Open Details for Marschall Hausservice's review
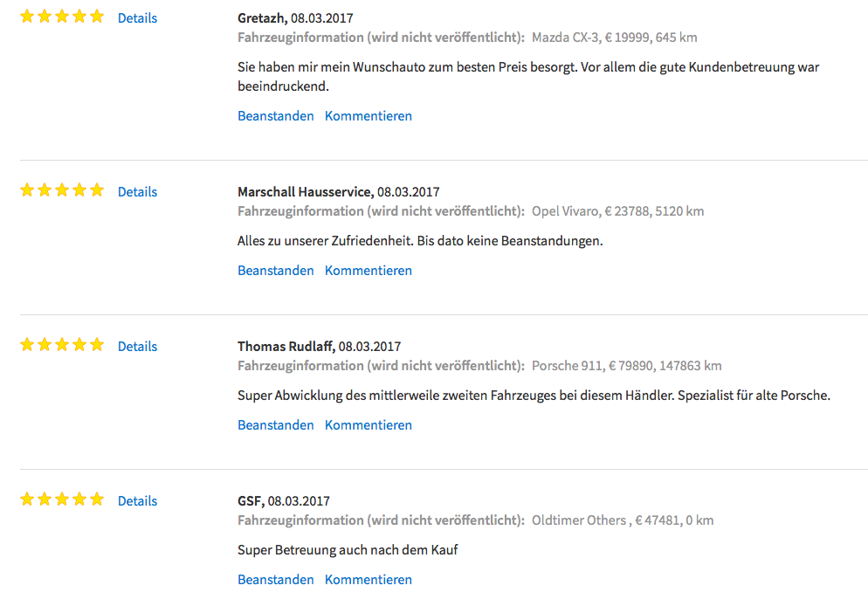This screenshot has width=868, height=613. 137,191
